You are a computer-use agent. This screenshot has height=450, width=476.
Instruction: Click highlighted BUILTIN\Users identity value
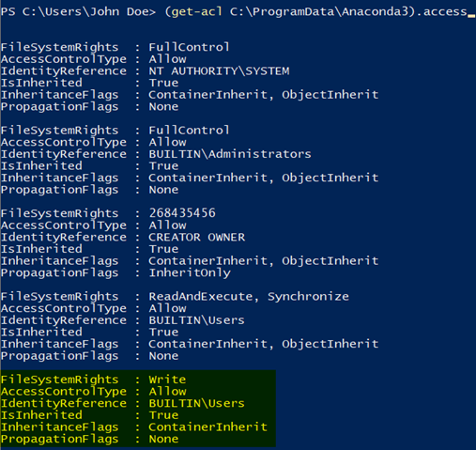tap(196, 403)
